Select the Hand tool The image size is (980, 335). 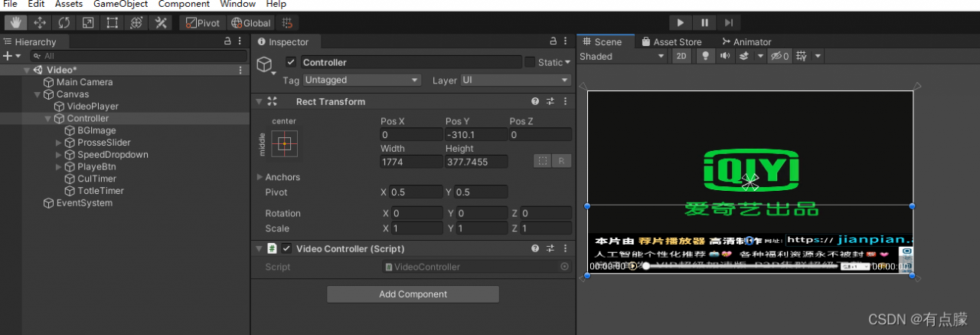15,23
